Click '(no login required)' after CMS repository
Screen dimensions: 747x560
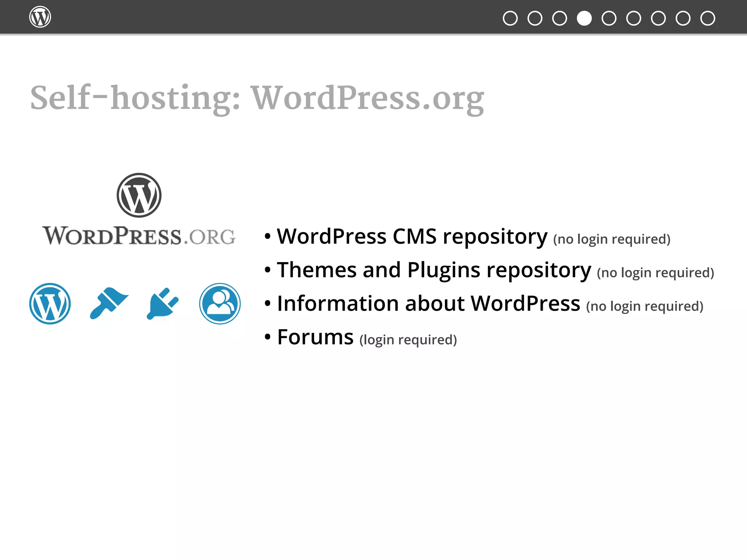(x=612, y=239)
